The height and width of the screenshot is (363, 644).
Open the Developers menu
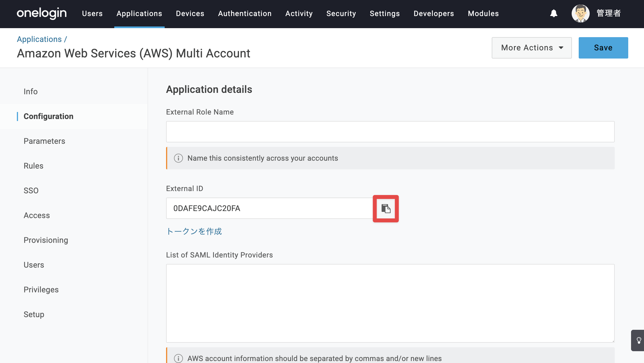coord(434,14)
